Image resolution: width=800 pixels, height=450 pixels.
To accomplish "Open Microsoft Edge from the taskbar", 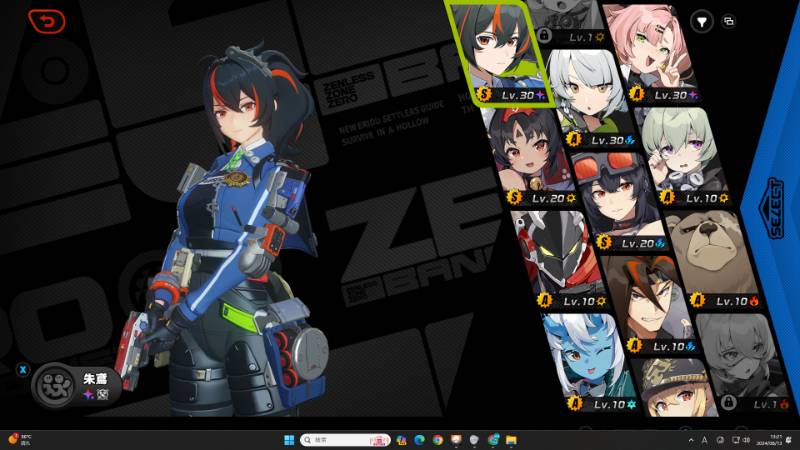I will click(419, 440).
